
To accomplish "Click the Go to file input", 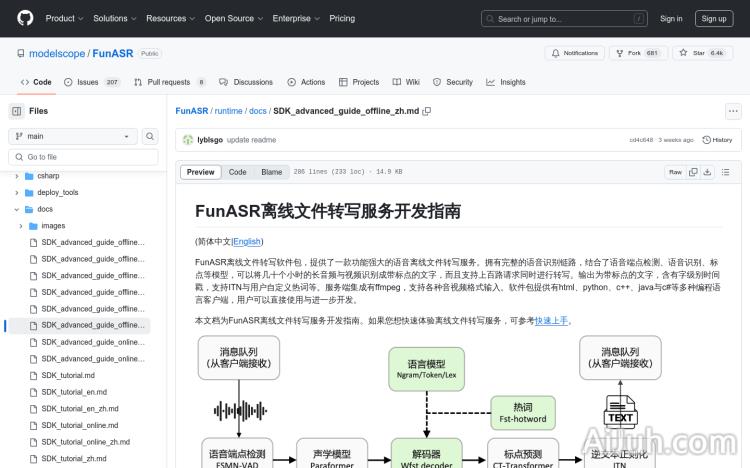I will 85,157.
